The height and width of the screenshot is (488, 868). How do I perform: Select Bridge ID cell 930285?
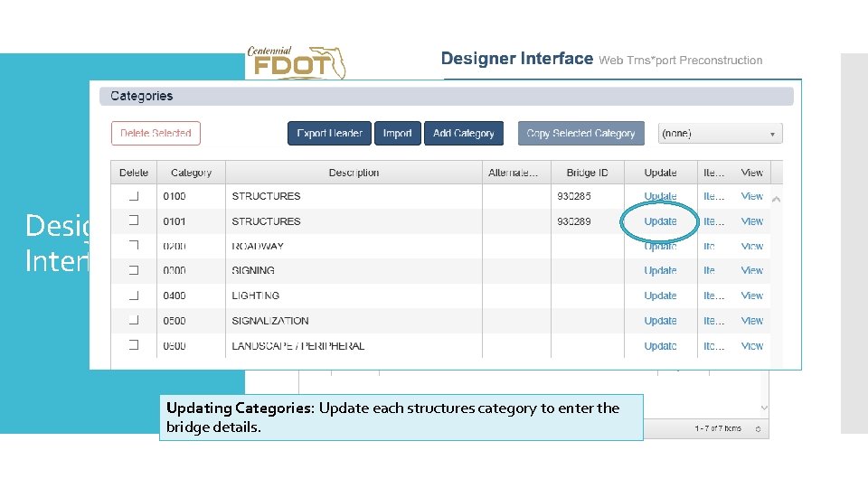[x=588, y=196]
